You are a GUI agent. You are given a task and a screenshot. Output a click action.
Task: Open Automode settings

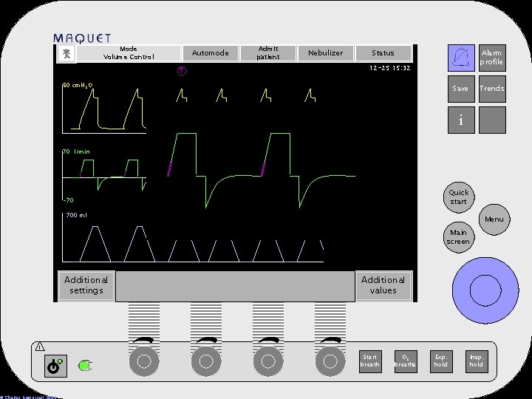point(211,53)
